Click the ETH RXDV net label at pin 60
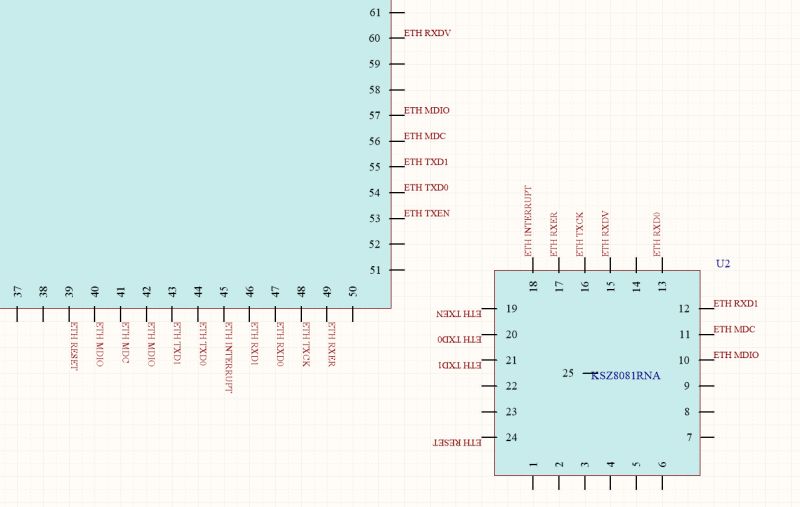The height and width of the screenshot is (507, 800). [428, 33]
